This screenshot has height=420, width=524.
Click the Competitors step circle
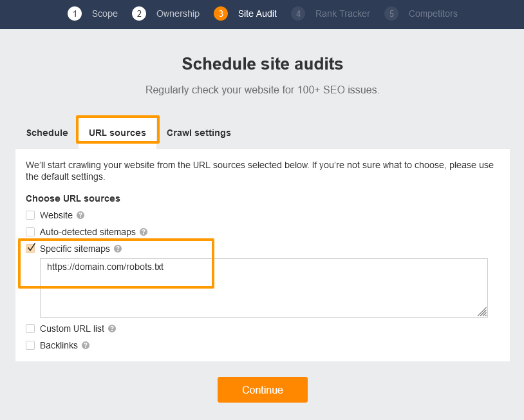(392, 14)
